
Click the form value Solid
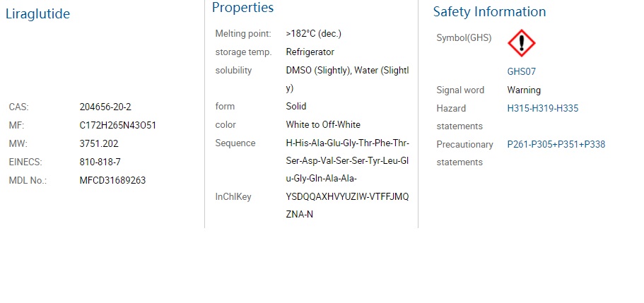coord(295,107)
